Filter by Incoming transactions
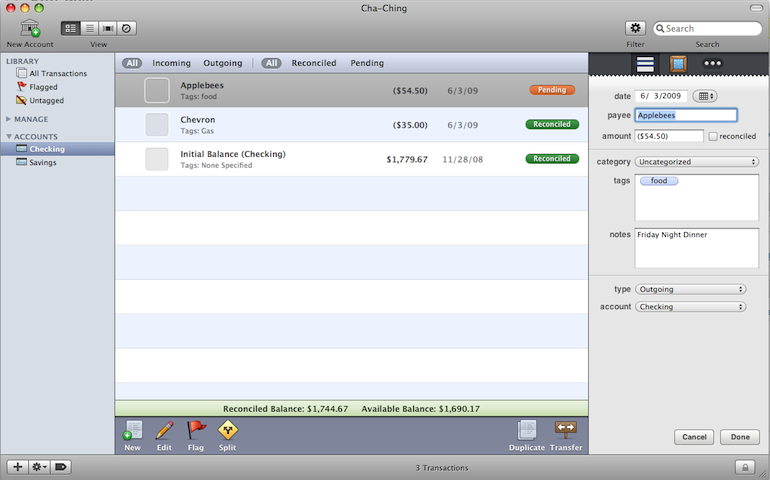Image resolution: width=770 pixels, height=480 pixels. (171, 63)
